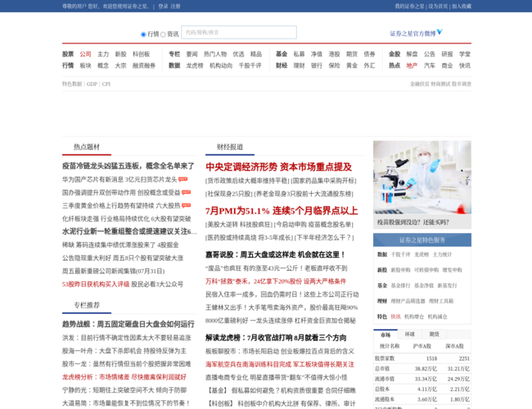The image size is (532, 409).
Task: Open headline 中央定调经济形势 资本市场重点提及
Action: coord(278,167)
